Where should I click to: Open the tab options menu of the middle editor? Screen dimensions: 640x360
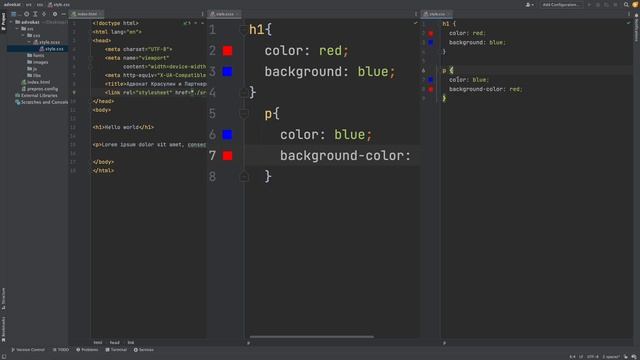416,14
